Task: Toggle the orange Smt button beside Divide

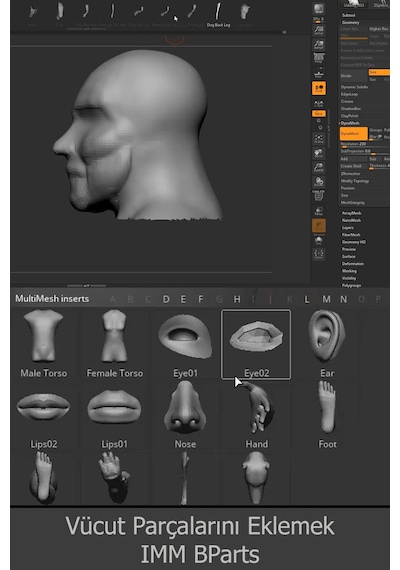Action: click(379, 72)
